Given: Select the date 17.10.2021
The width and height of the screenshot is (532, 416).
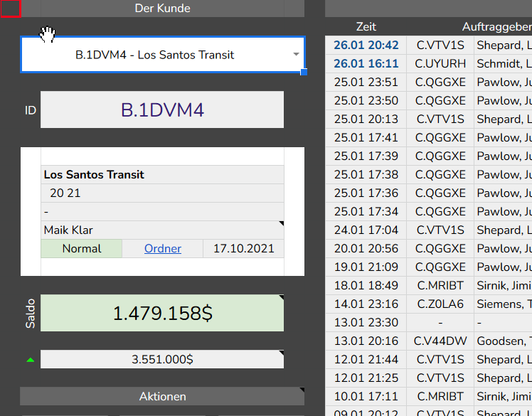Looking at the screenshot, I should pos(244,248).
